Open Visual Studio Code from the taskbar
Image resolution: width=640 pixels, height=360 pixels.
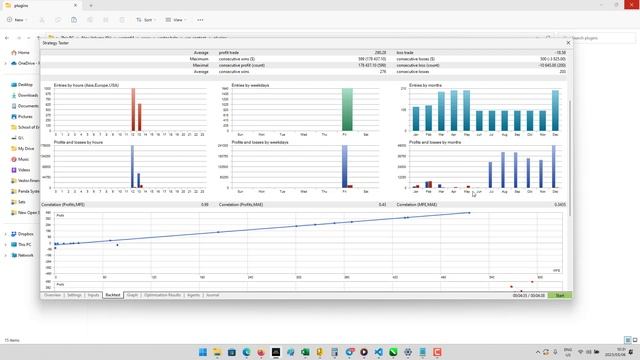[x=378, y=352]
